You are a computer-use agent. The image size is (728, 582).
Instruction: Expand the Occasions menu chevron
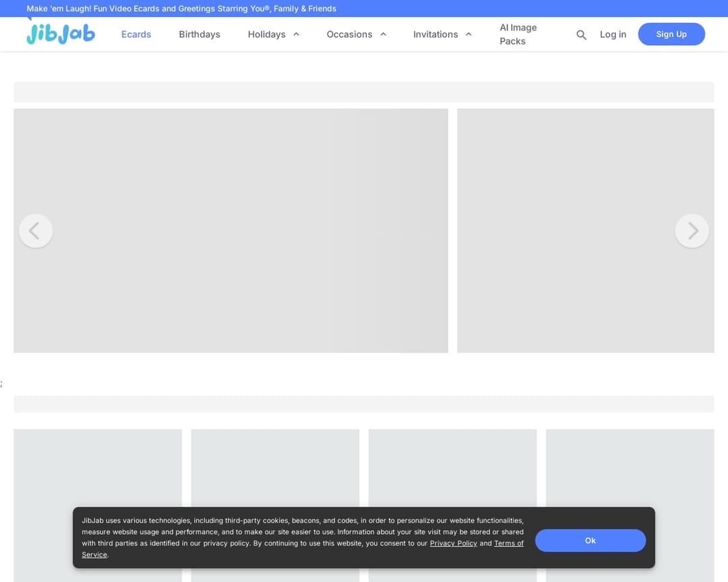click(x=383, y=34)
